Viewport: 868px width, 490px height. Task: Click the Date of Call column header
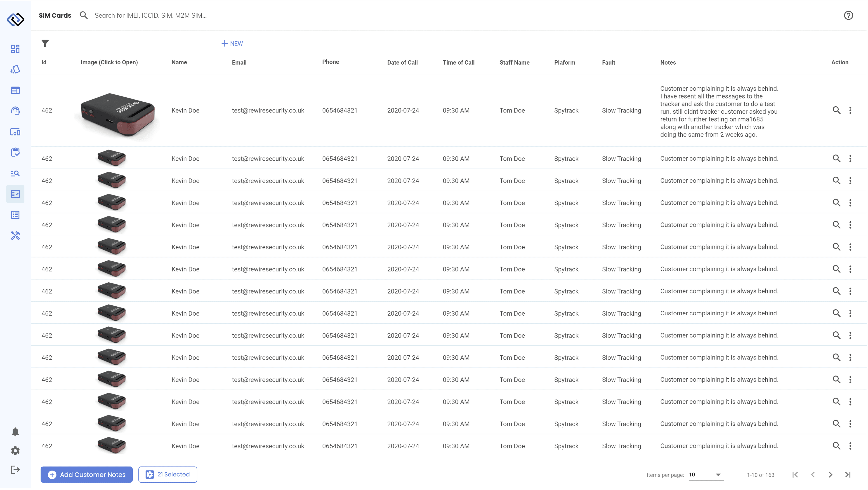402,63
